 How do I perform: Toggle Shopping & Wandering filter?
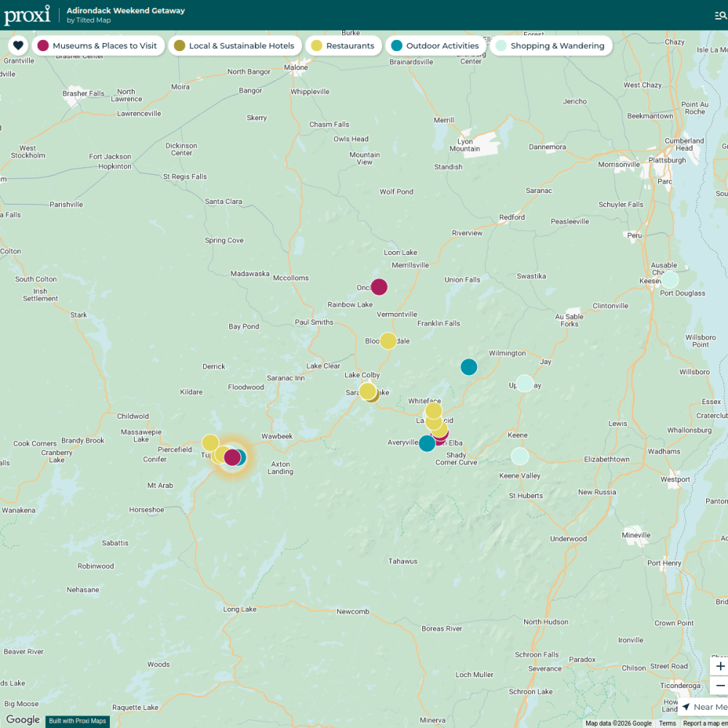pos(551,45)
